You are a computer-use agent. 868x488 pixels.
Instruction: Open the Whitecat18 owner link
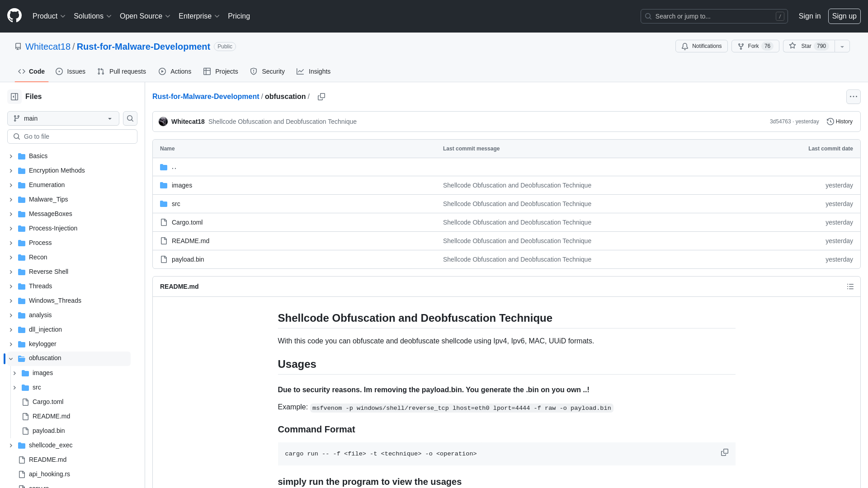[48, 47]
